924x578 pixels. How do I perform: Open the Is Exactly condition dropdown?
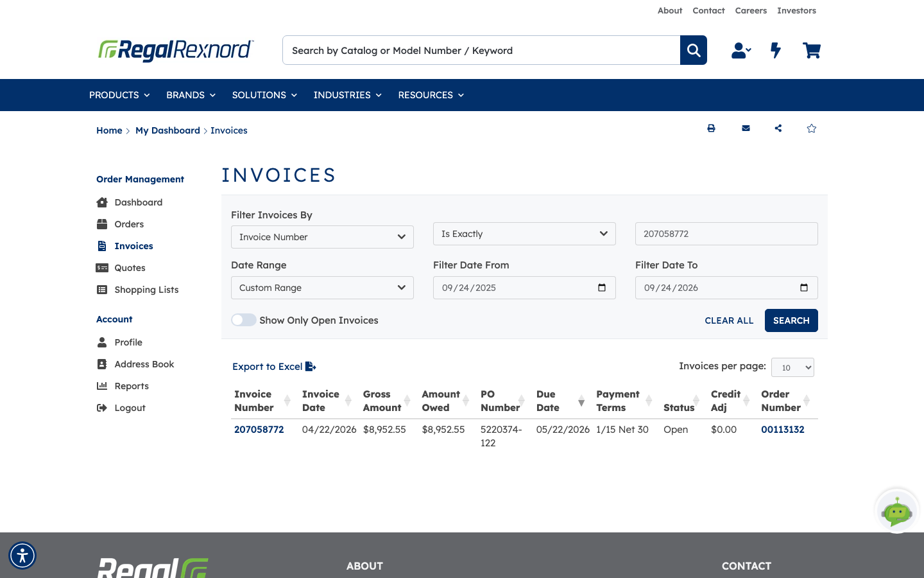point(524,234)
